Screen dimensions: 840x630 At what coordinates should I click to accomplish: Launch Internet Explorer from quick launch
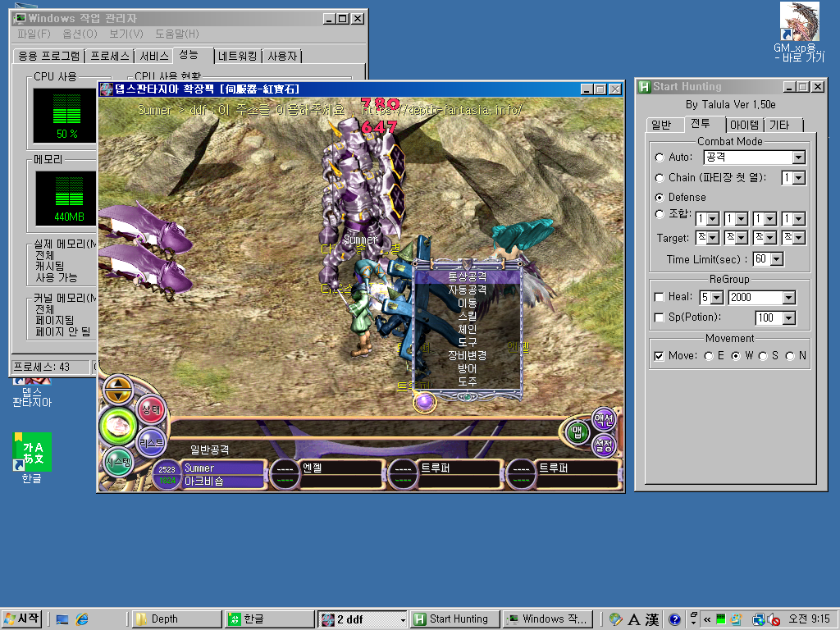(x=82, y=619)
